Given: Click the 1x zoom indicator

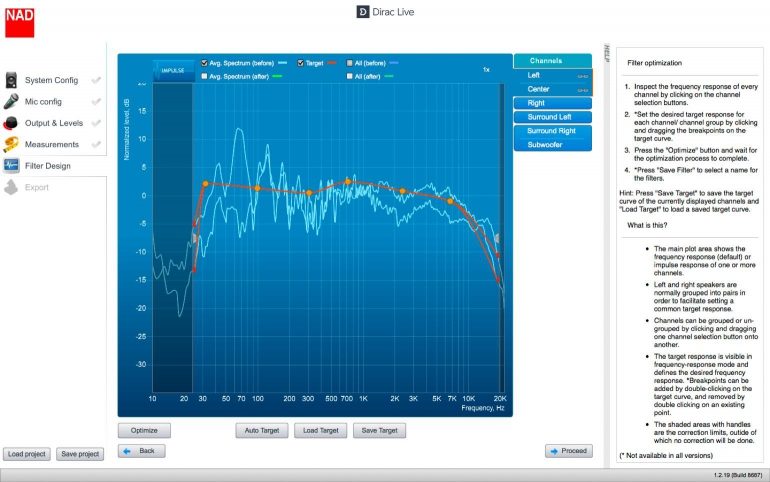Looking at the screenshot, I should (x=486, y=70).
